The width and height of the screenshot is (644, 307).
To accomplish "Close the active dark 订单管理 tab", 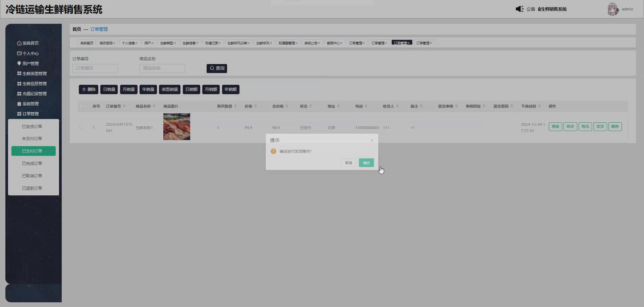I will 409,43.
